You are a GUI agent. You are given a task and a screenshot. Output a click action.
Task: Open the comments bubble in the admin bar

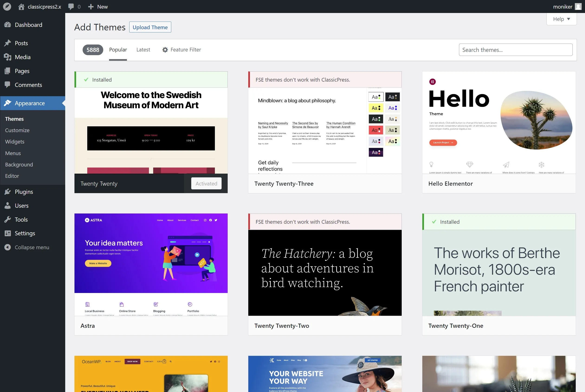(71, 6)
